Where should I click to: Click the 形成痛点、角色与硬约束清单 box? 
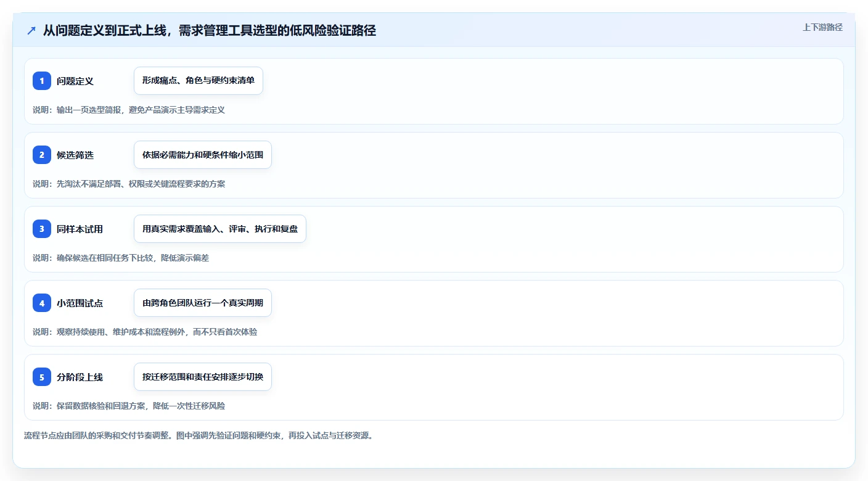(199, 81)
